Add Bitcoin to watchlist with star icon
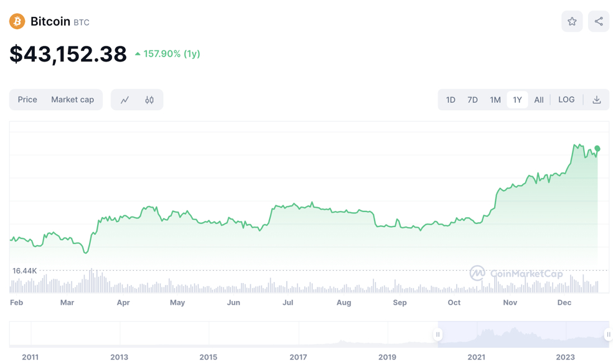 pyautogui.click(x=572, y=22)
